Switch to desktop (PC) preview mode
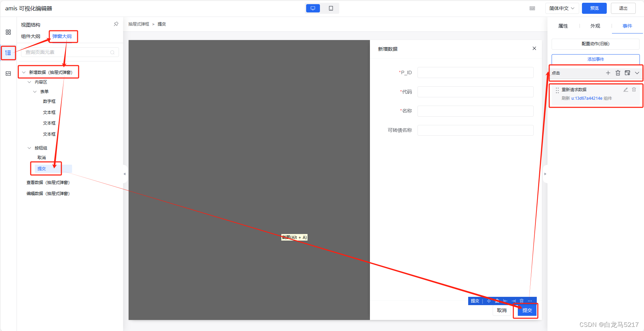The height and width of the screenshot is (331, 644). pos(313,8)
